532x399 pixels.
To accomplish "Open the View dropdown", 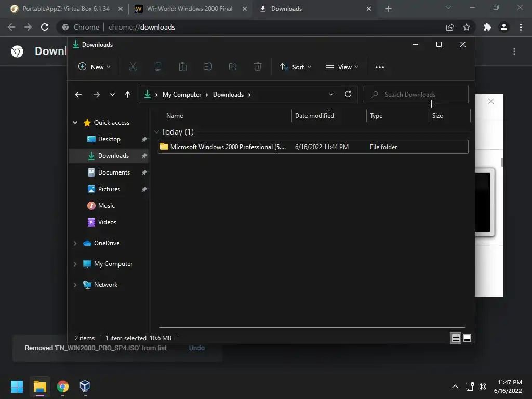I will pos(342,67).
